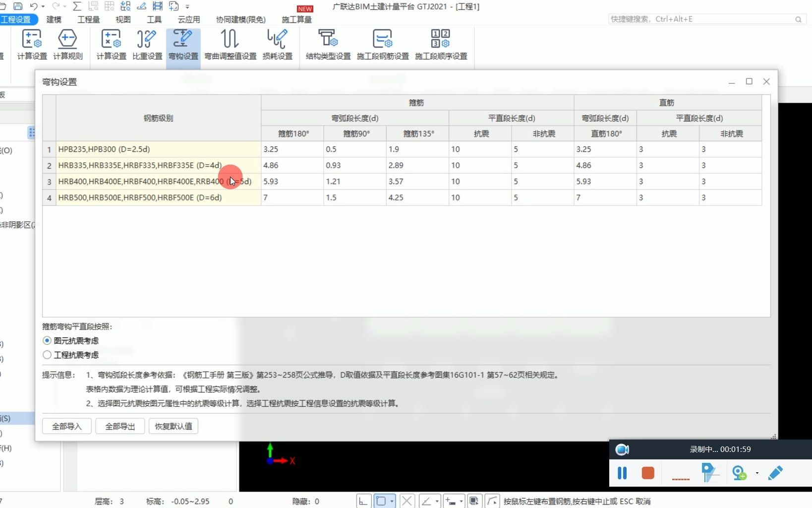Image resolution: width=812 pixels, height=508 pixels.
Task: Click the 箍筋135° column header
Action: point(418,133)
